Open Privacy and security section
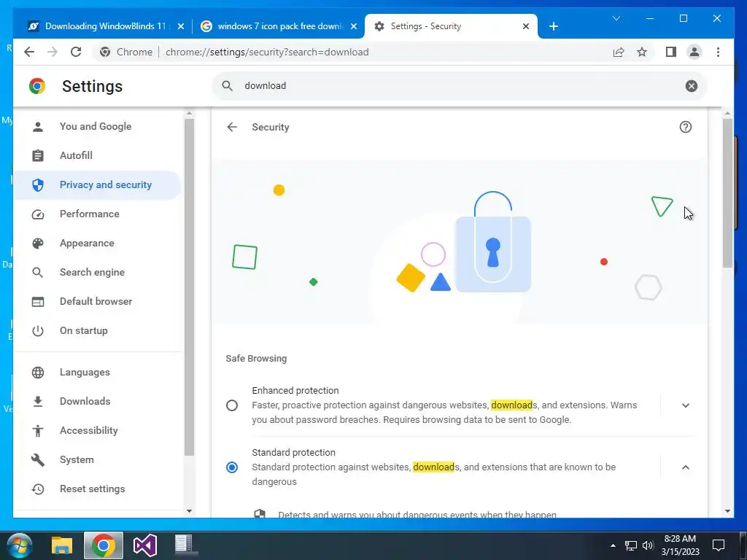The image size is (747, 560). click(x=97, y=184)
